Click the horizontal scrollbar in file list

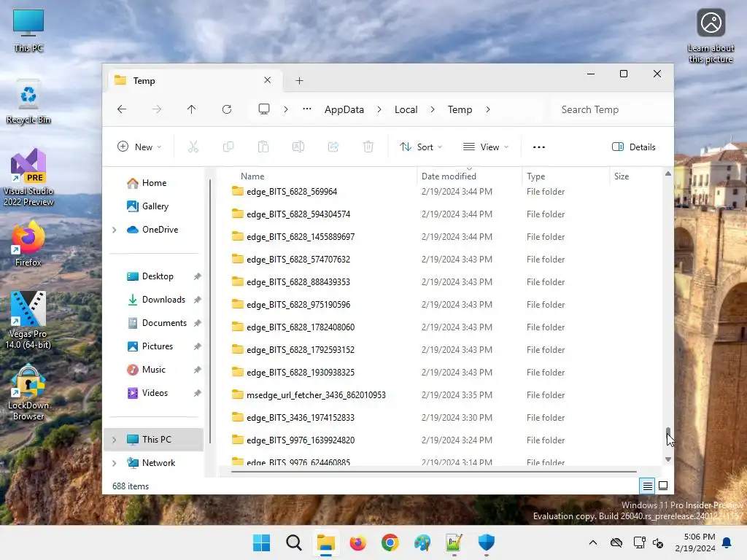pyautogui.click(x=433, y=472)
